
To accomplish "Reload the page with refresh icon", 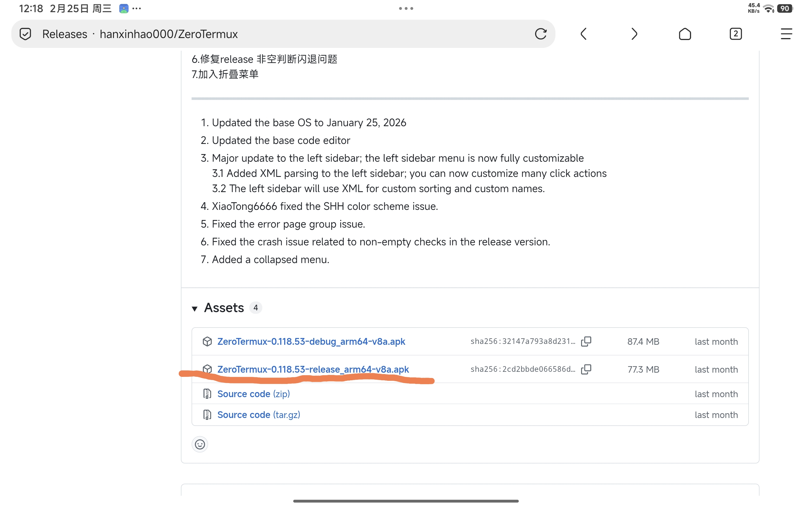I will pos(540,34).
